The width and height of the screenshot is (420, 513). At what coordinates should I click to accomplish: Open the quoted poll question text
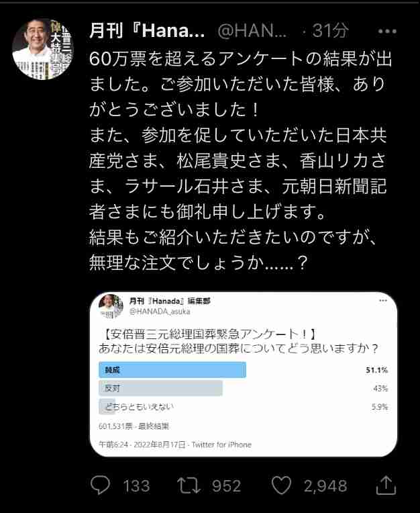[x=239, y=341]
